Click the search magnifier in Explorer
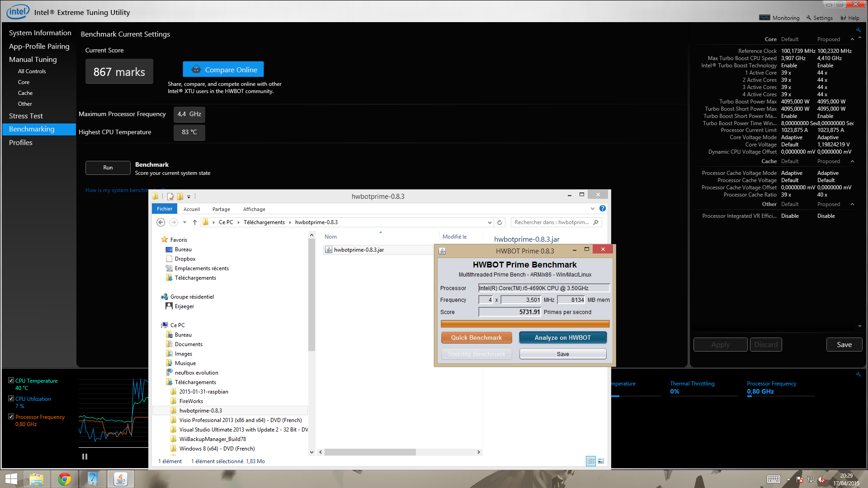This screenshot has width=868, height=488. coord(596,222)
